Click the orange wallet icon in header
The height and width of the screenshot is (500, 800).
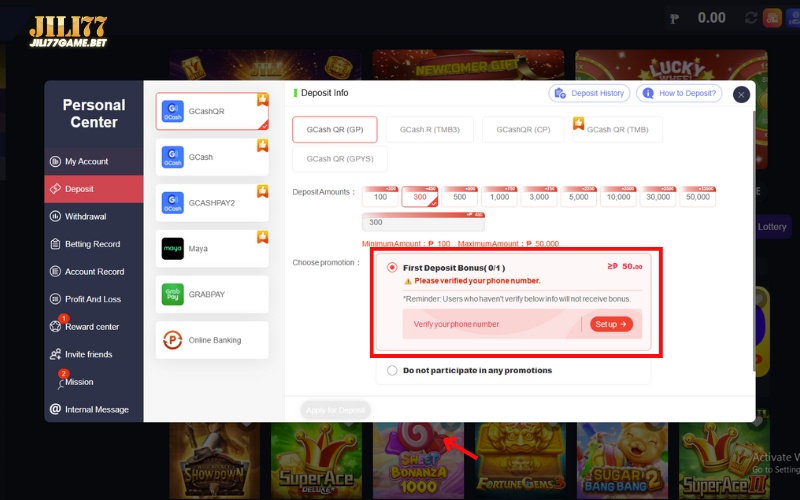point(772,18)
